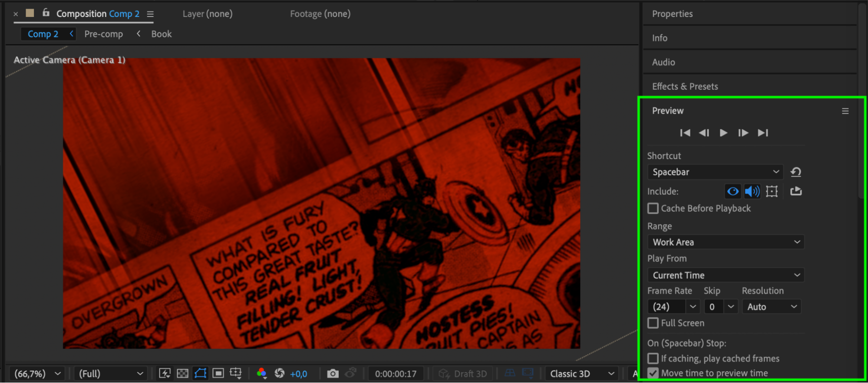Toggle video inclusion eye icon
Viewport: 868px width, 383px height.
click(x=733, y=191)
